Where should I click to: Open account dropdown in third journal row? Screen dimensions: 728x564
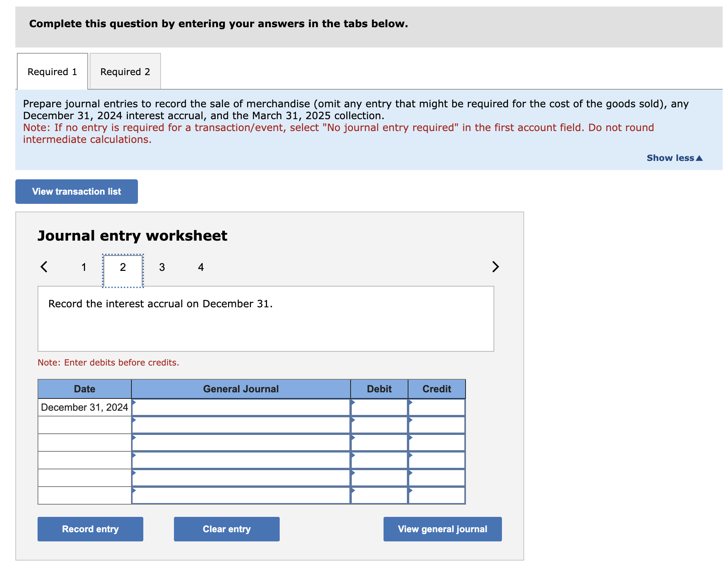(x=241, y=443)
